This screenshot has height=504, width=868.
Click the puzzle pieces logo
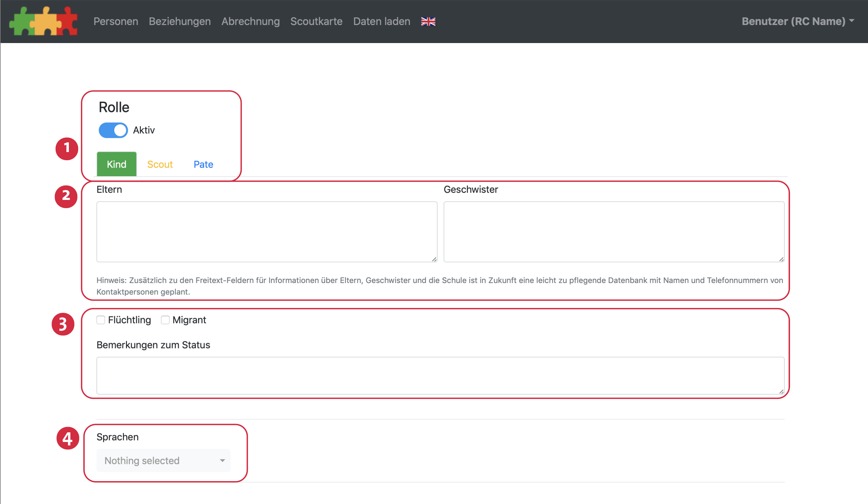point(43,21)
